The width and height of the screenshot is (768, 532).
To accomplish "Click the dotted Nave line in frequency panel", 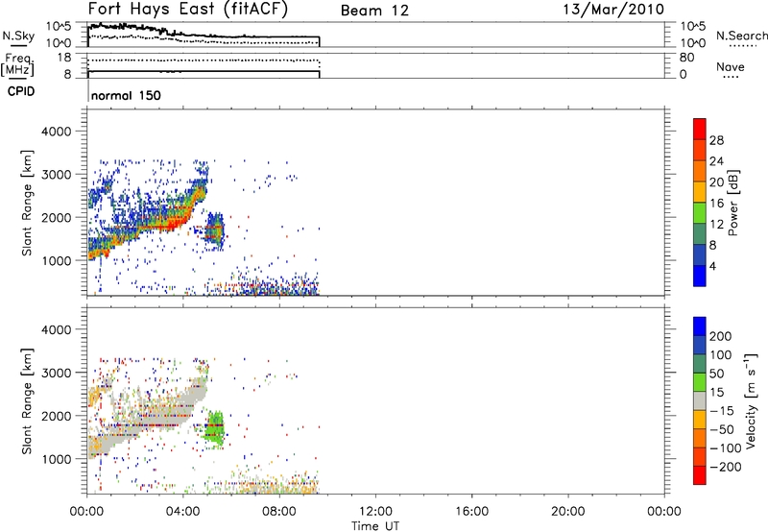I will (x=204, y=60).
